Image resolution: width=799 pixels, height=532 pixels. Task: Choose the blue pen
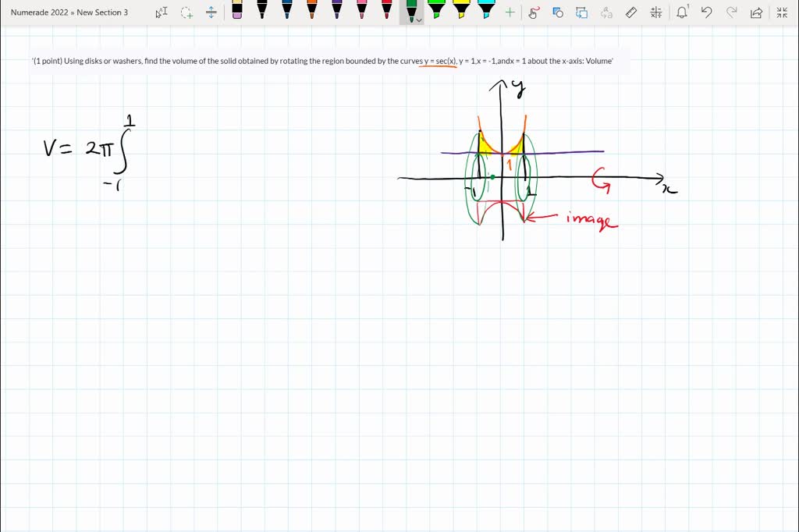click(x=286, y=11)
